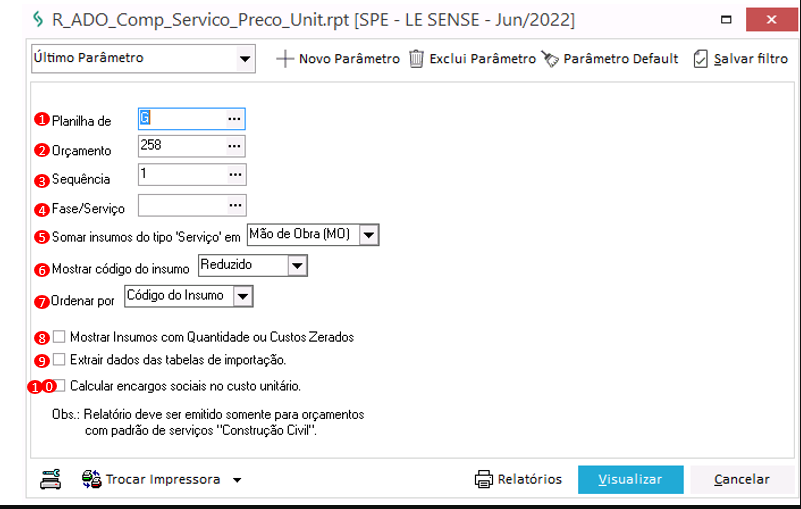Click Exclui Parâmetro text

tap(482, 59)
